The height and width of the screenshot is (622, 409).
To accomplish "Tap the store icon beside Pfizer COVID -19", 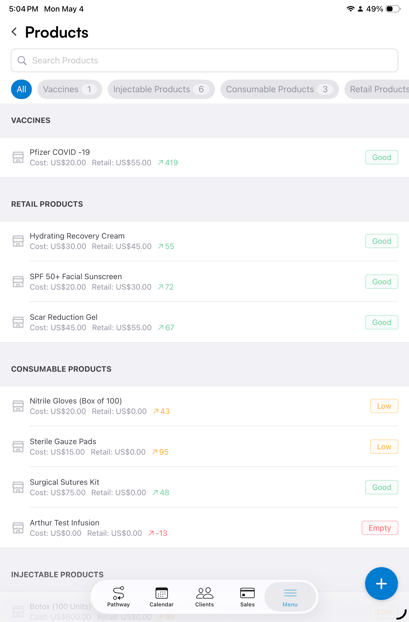I will (18, 157).
